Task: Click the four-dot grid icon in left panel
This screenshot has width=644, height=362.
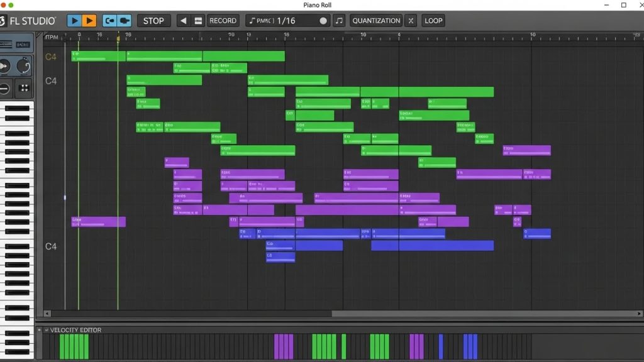Action: click(x=23, y=88)
